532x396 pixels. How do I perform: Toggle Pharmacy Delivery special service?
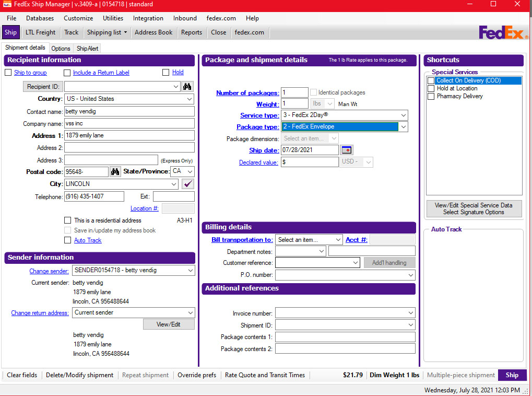click(431, 97)
